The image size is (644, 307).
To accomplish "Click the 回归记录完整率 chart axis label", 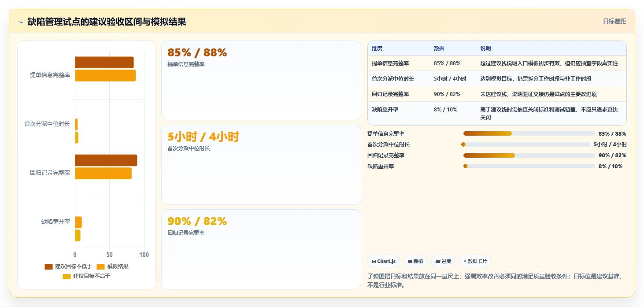I will point(50,173).
